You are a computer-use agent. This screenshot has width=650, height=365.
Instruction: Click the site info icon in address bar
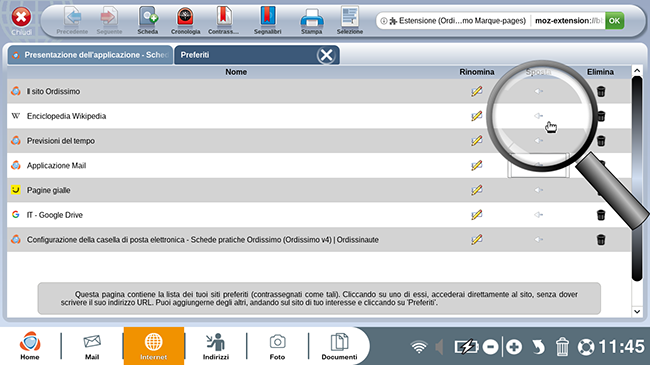coord(383,21)
